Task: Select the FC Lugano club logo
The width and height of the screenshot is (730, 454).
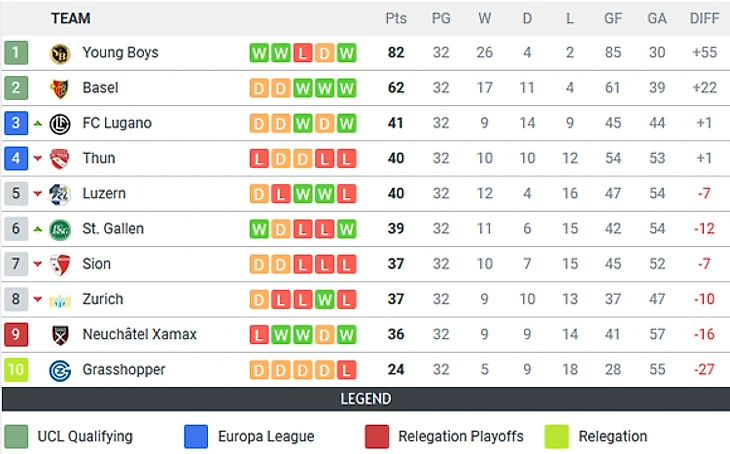Action: [x=60, y=124]
